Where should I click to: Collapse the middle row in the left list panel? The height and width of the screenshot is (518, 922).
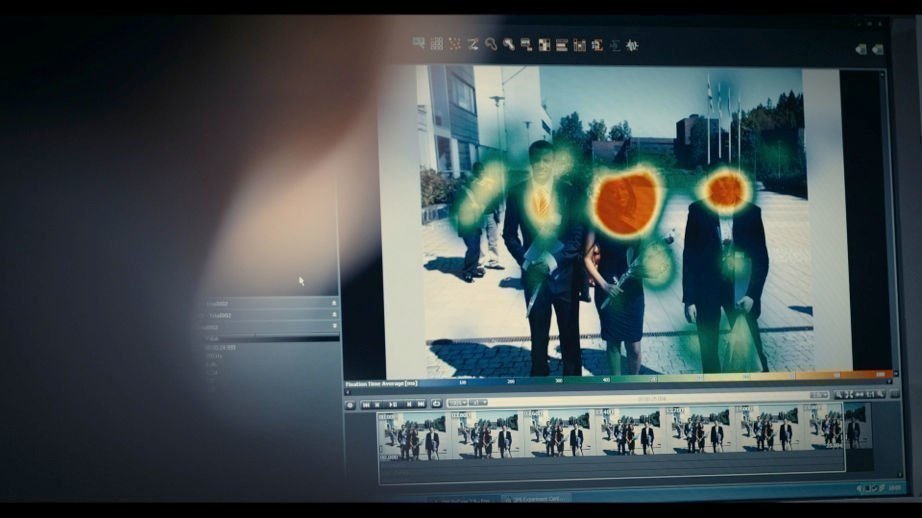pos(334,315)
